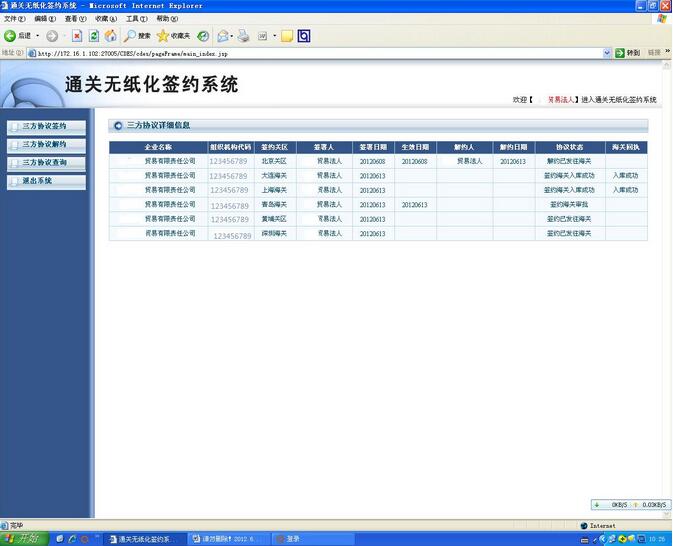Click the Windows flag logo in menu bar

[662, 19]
